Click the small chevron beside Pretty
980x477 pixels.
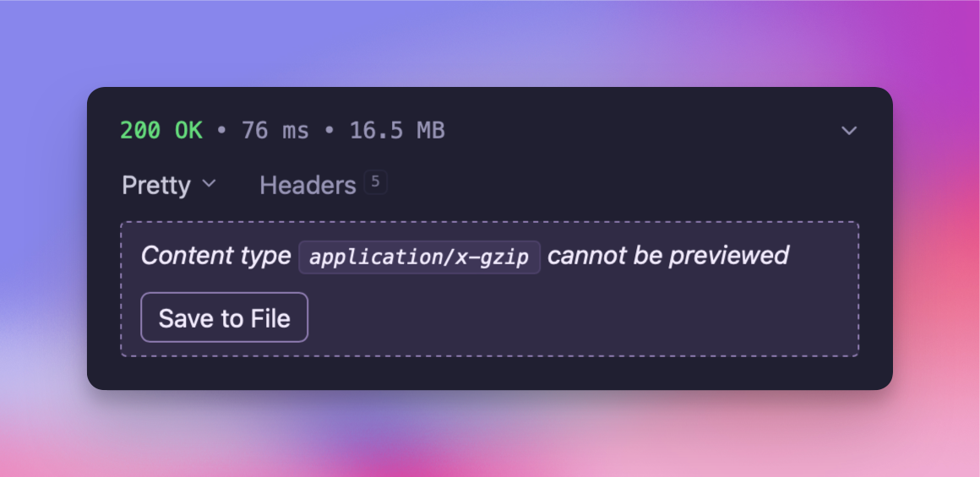[210, 183]
